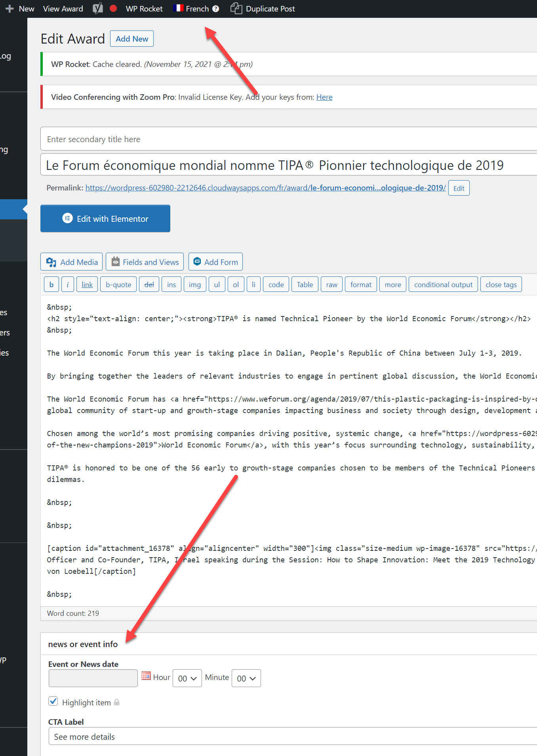Viewport: 537px width, 756px height.
Task: Click the post title field
Action: [289, 165]
